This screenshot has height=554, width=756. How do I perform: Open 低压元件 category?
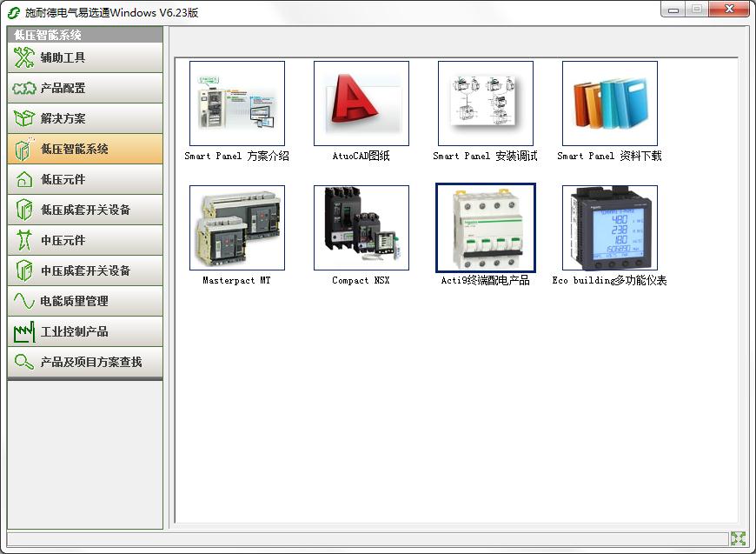pos(85,179)
